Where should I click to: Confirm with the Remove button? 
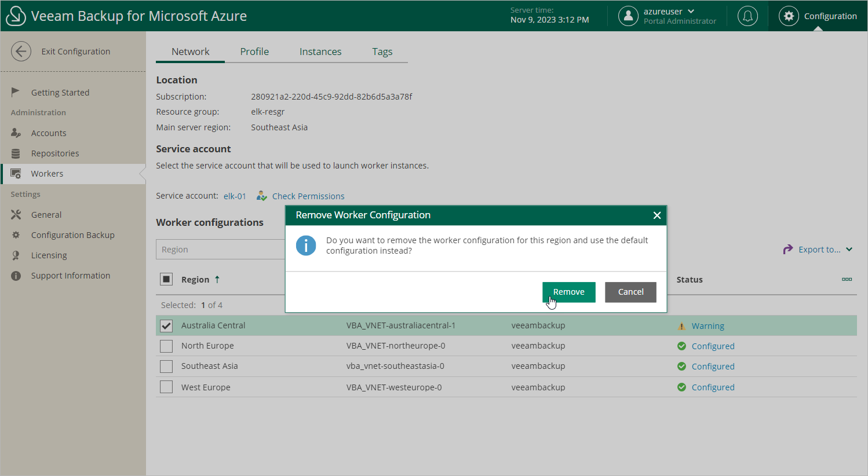pos(569,292)
